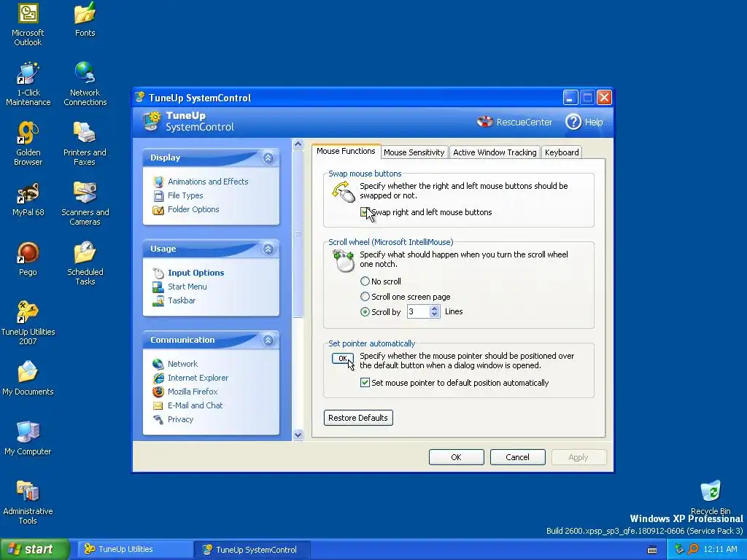Viewport: 747px width, 560px height.
Task: Select the Input Options mouse icon
Action: (x=158, y=273)
